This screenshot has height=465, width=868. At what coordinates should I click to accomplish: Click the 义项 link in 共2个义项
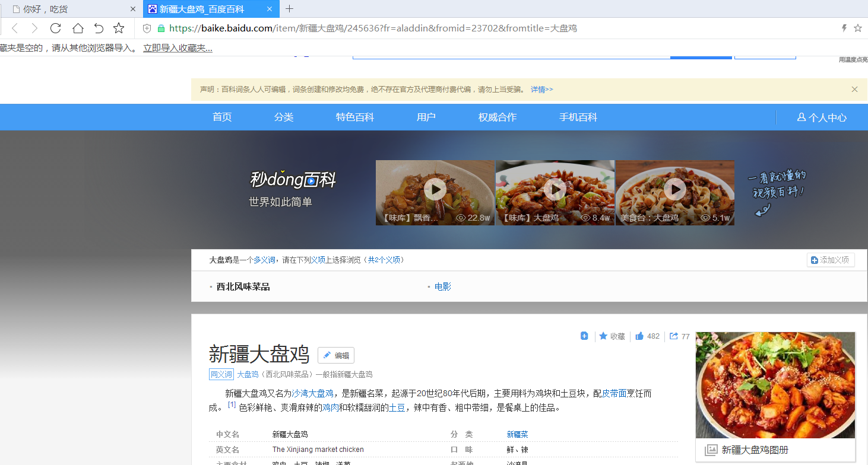click(x=392, y=260)
